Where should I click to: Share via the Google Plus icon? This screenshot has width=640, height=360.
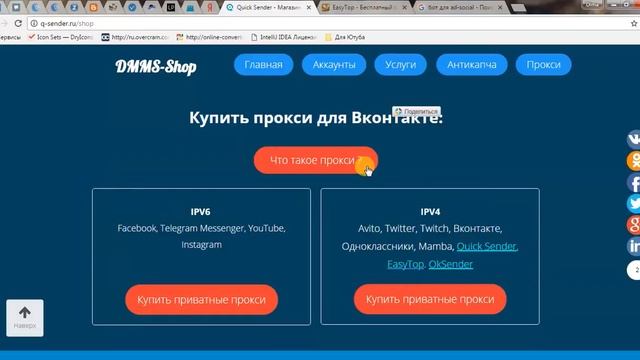(x=633, y=224)
